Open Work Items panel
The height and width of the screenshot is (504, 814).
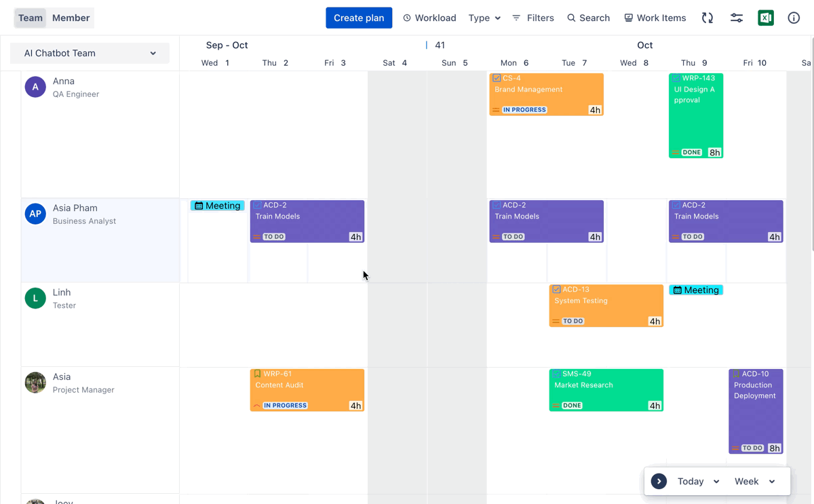655,18
